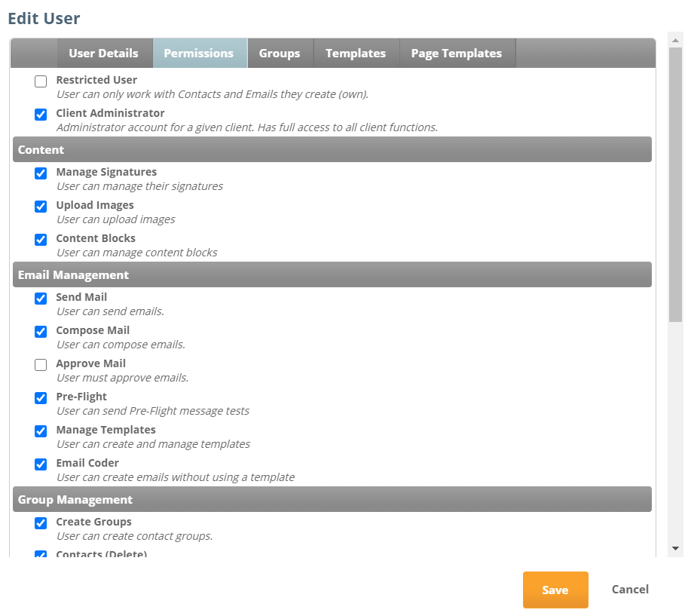
Task: Uncheck the Create Groups checkbox
Action: click(41, 523)
